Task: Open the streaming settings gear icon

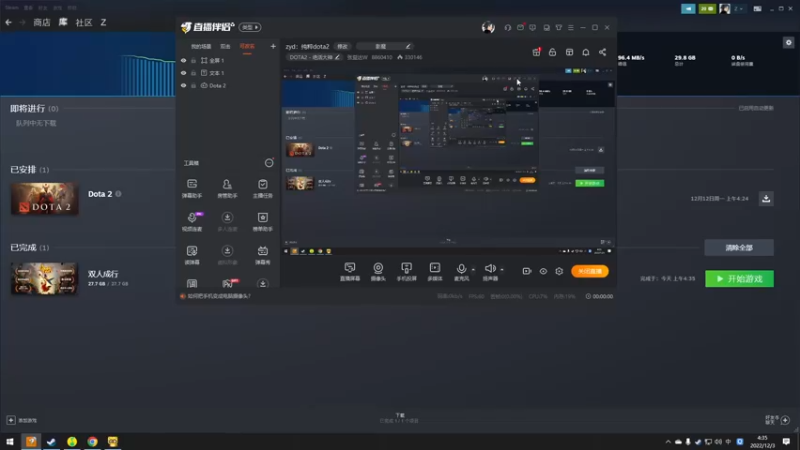Action: point(559,271)
